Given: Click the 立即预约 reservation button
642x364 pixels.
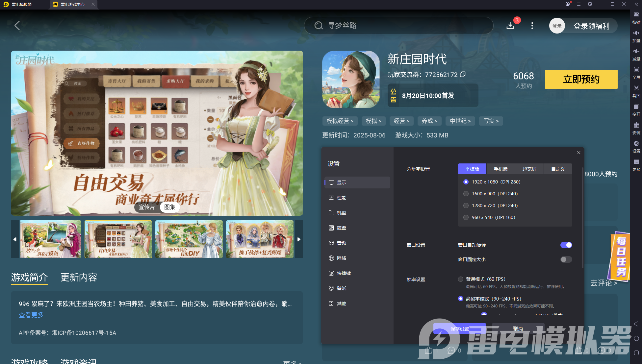Looking at the screenshot, I should (x=581, y=79).
